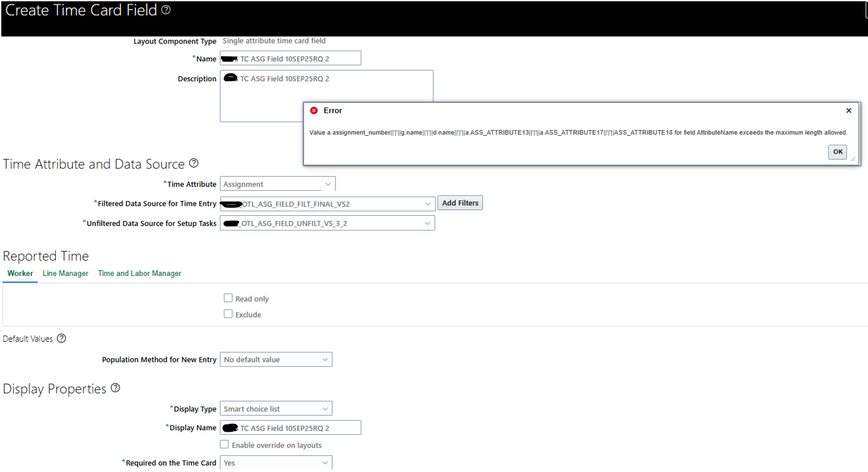Click the Reported Time section heading
Image resolution: width=868 pixels, height=472 pixels.
pyautogui.click(x=45, y=256)
